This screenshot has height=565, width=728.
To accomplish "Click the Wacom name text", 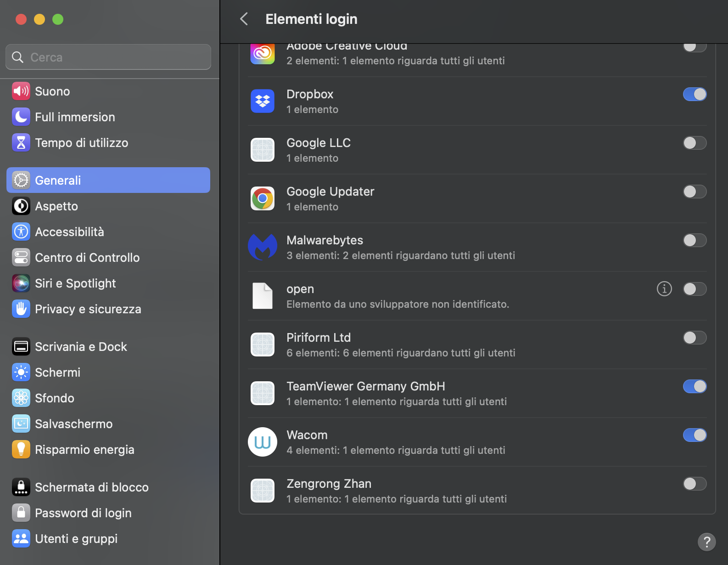I will (x=307, y=435).
